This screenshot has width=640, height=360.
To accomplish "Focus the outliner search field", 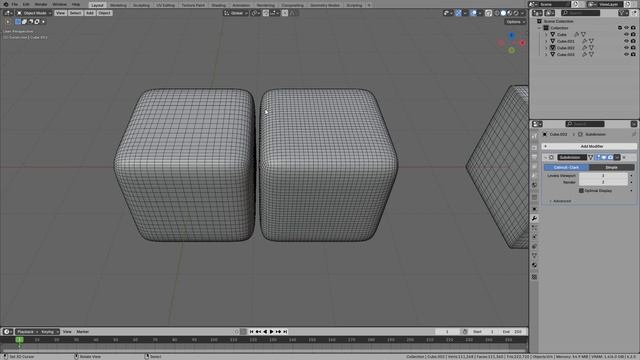I will pyautogui.click(x=580, y=13).
